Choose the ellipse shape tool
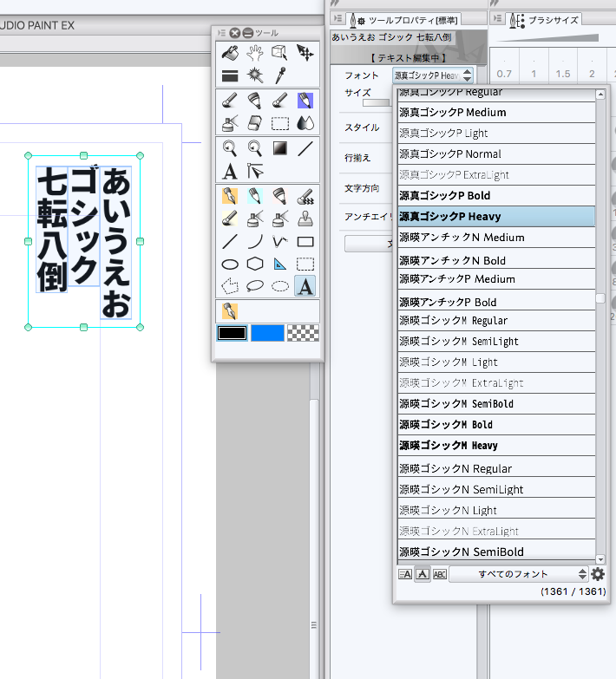This screenshot has width=616, height=679. pyautogui.click(x=230, y=264)
